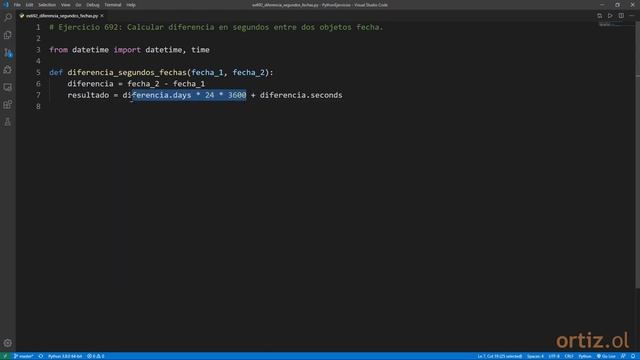Viewport: 640px width, 360px height.
Task: Click the 'import' keyword on line 3
Action: click(127, 50)
